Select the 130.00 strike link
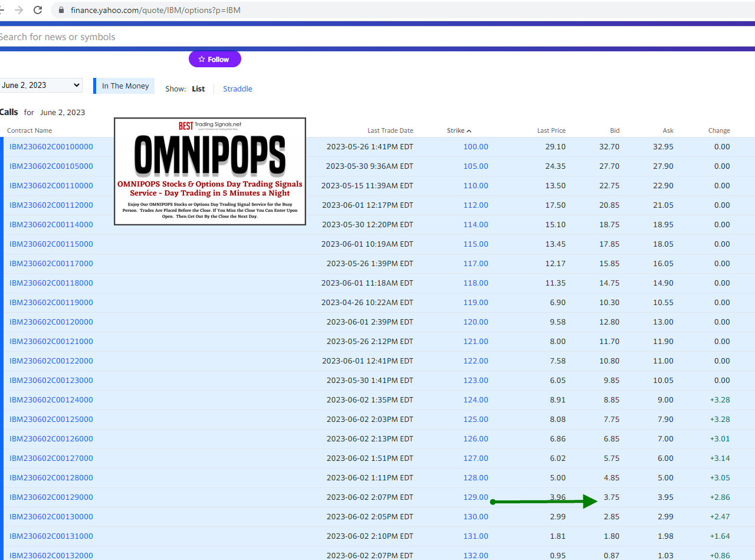The image size is (755, 560). coord(476,517)
